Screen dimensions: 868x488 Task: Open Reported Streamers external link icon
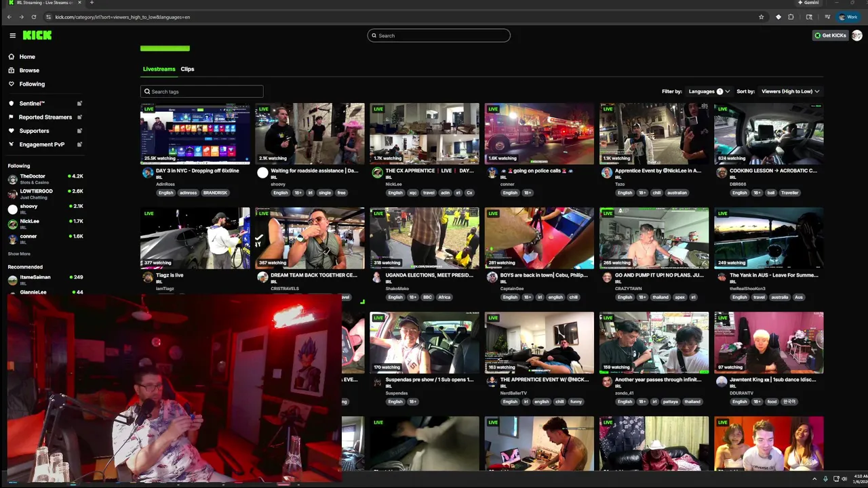coord(79,117)
